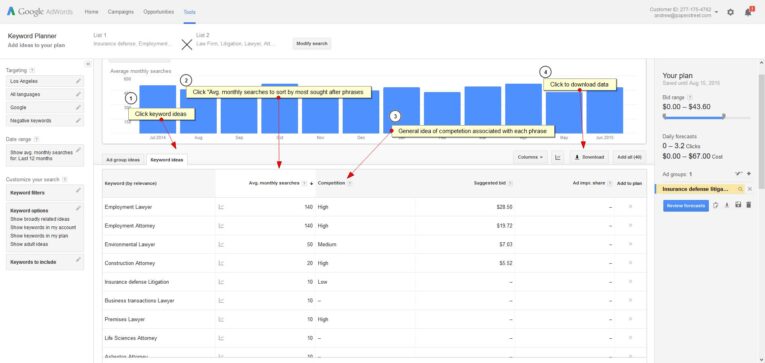Edit Keyword filters with pencil icon

[x=78, y=191]
